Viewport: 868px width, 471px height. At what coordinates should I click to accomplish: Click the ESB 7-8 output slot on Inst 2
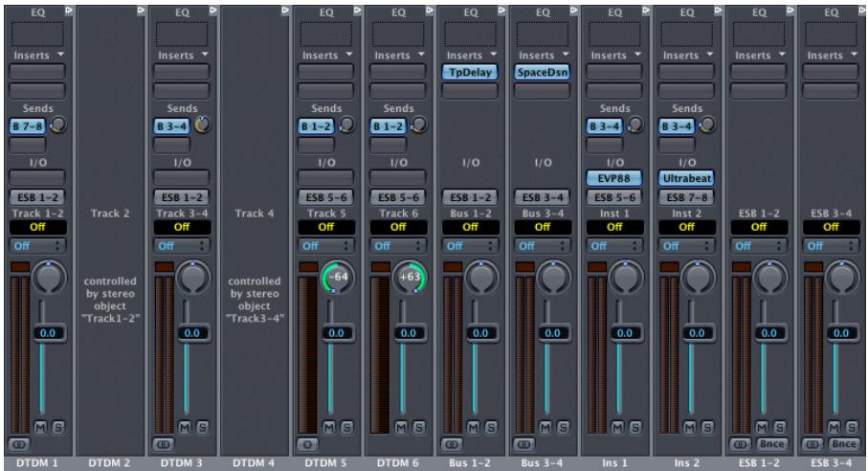(686, 197)
